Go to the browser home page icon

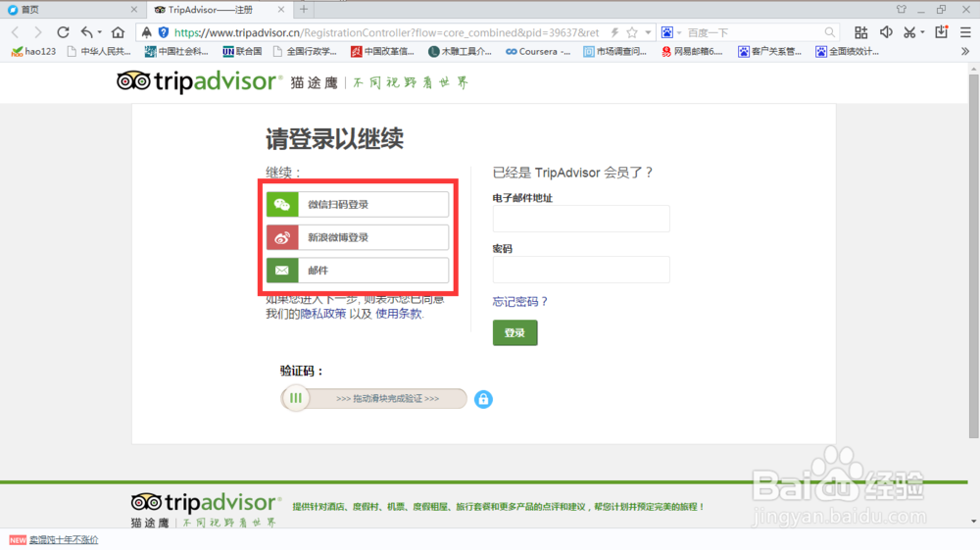coord(119,32)
